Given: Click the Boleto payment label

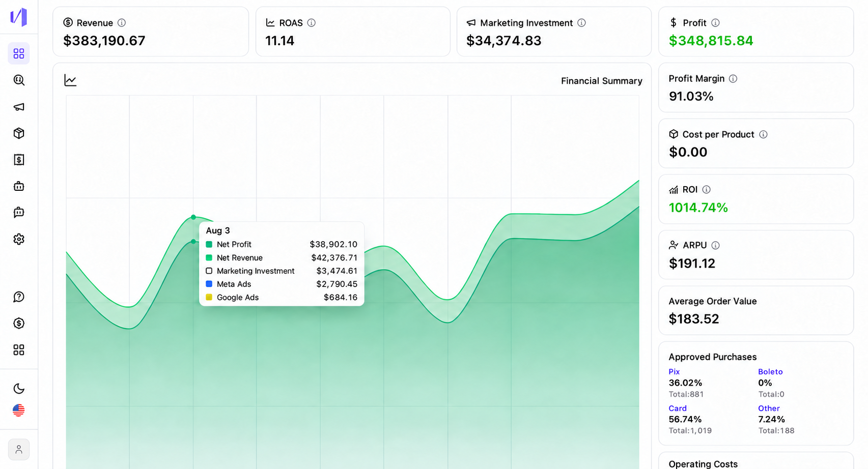Looking at the screenshot, I should [x=770, y=372].
